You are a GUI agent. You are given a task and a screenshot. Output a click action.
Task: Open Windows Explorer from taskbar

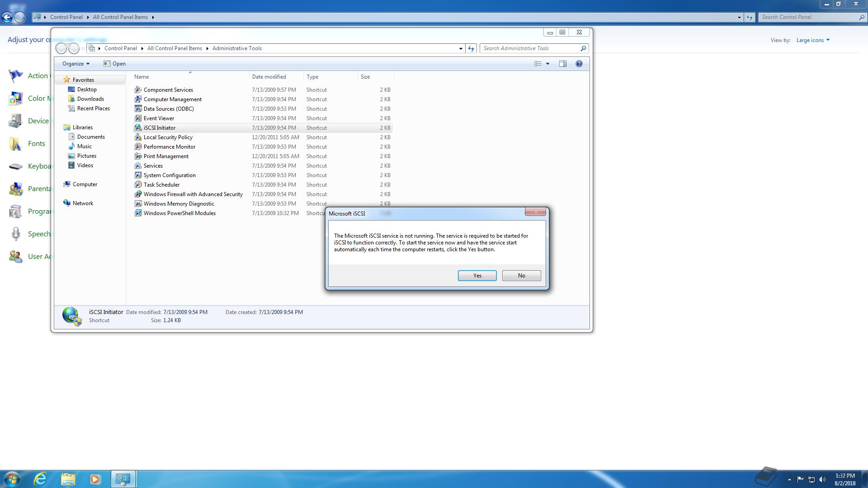click(68, 479)
